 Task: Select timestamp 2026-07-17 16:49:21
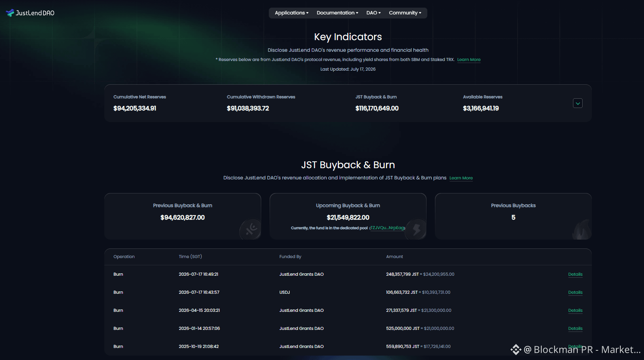(199, 274)
